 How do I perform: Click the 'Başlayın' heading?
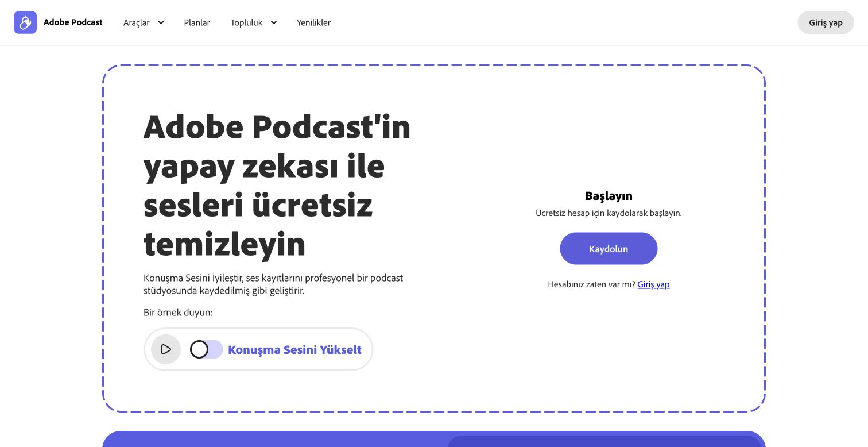tap(609, 196)
